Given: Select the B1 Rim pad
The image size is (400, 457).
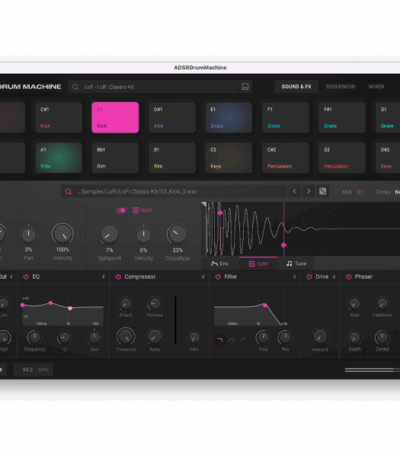Looking at the screenshot, I should (x=172, y=158).
